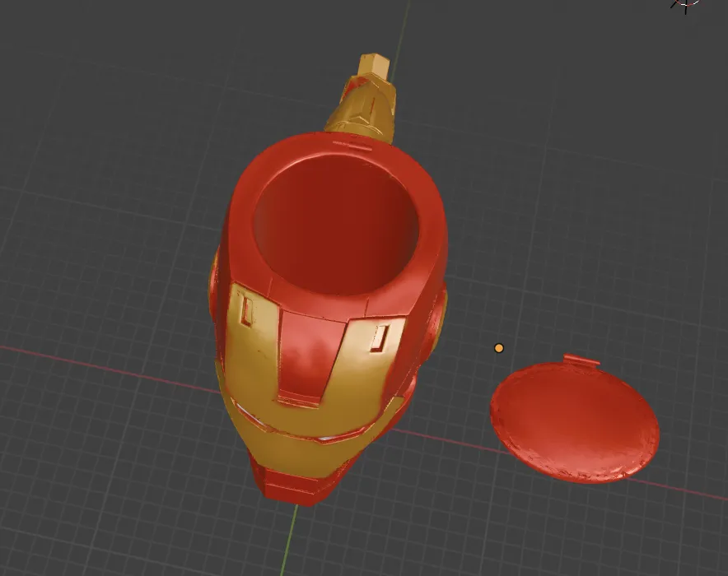Select the round red lid object
728x576 pixels.
tap(575, 420)
